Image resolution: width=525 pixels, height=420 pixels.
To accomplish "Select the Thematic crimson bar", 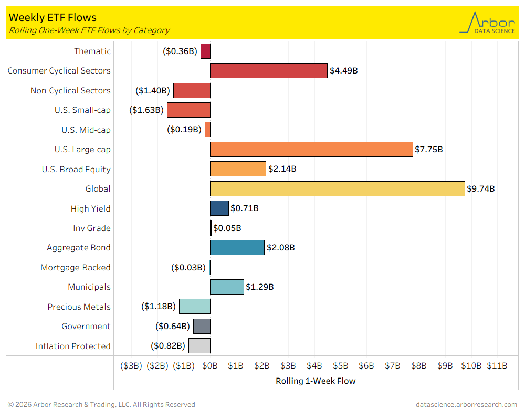I will (205, 51).
